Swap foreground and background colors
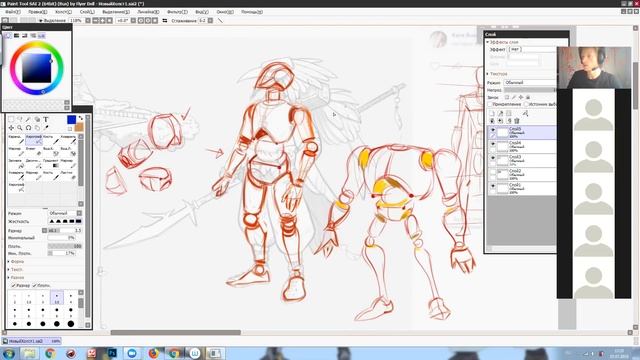The image size is (640, 360). 80,118
